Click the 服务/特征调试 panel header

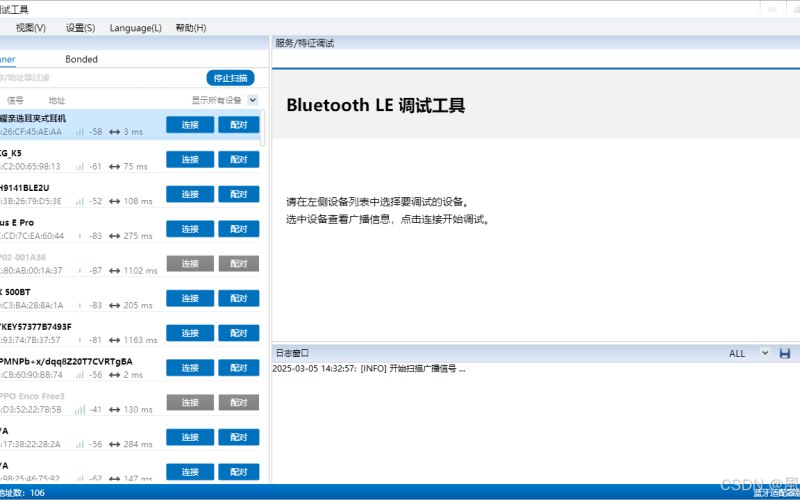point(305,43)
